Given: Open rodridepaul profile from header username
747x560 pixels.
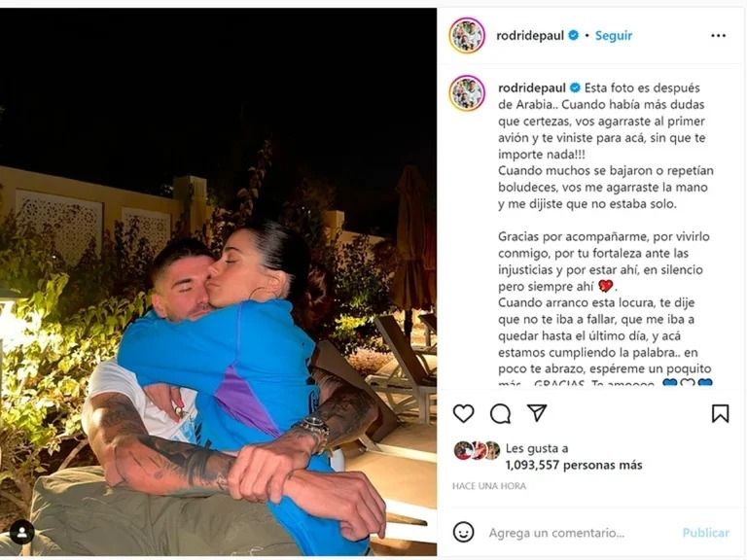Looking at the screenshot, I should pyautogui.click(x=530, y=36).
